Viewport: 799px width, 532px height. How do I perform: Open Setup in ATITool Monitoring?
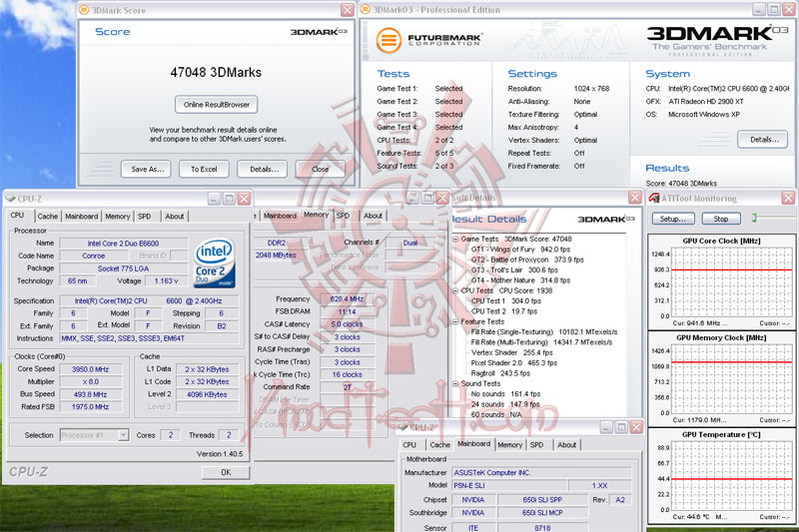pos(672,219)
